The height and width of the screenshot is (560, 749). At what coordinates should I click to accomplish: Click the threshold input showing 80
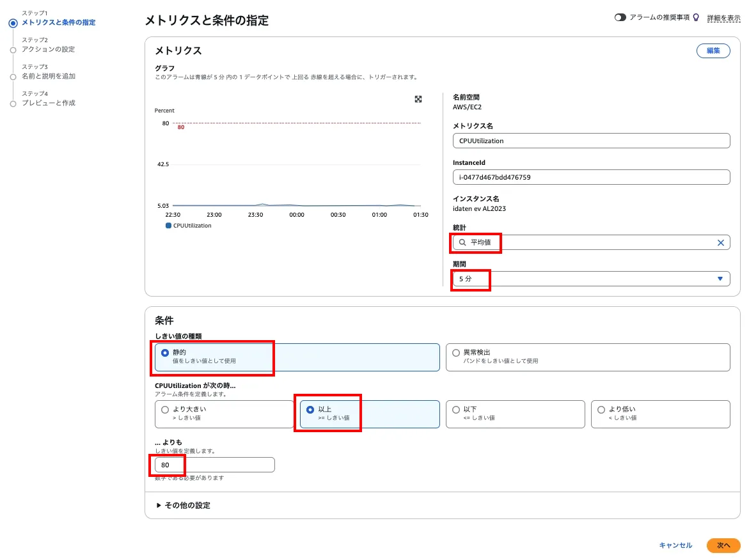tap(213, 465)
